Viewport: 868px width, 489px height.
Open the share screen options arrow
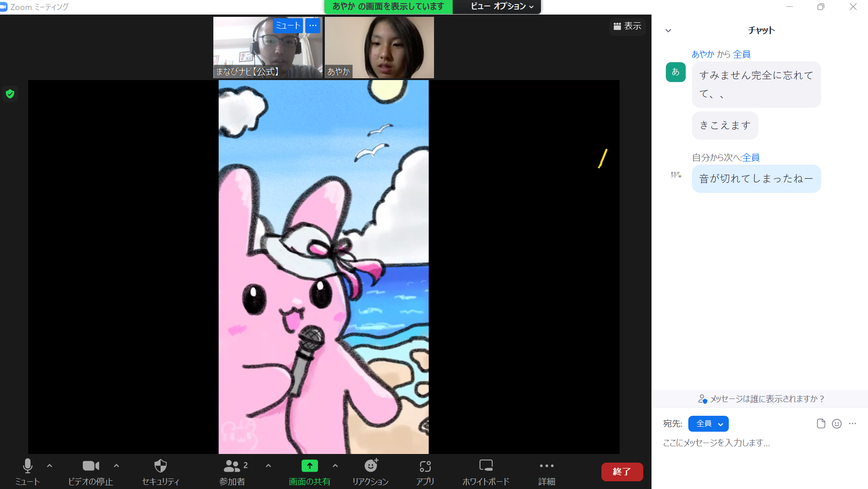point(335,466)
